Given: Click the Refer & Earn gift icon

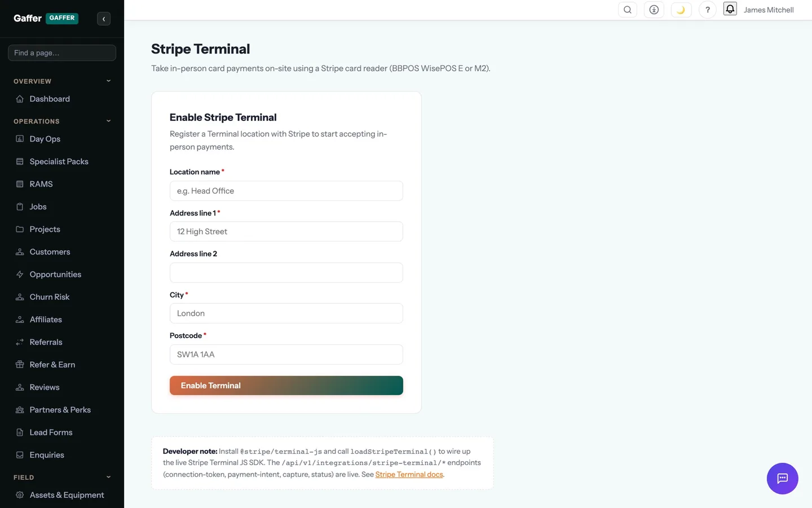Looking at the screenshot, I should (20, 365).
